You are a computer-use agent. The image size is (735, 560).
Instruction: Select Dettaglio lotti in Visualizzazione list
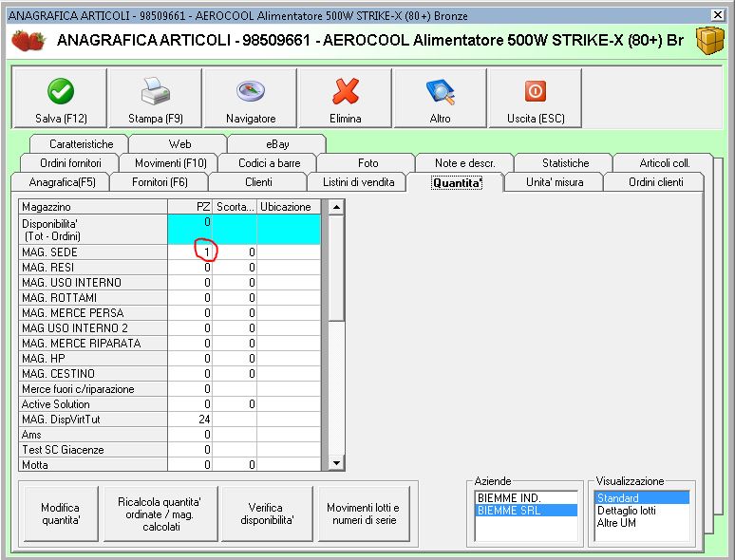pos(641,510)
